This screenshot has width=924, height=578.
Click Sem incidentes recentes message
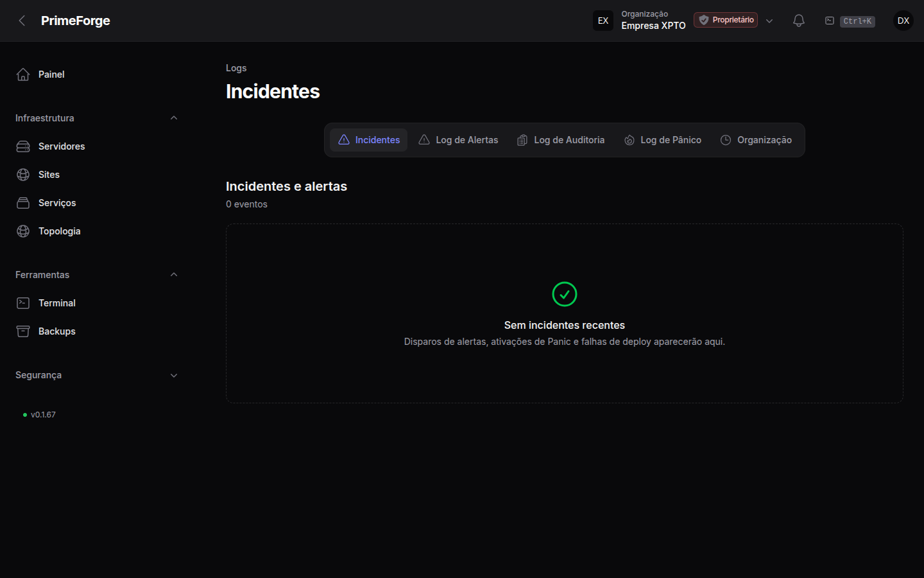pyautogui.click(x=565, y=325)
